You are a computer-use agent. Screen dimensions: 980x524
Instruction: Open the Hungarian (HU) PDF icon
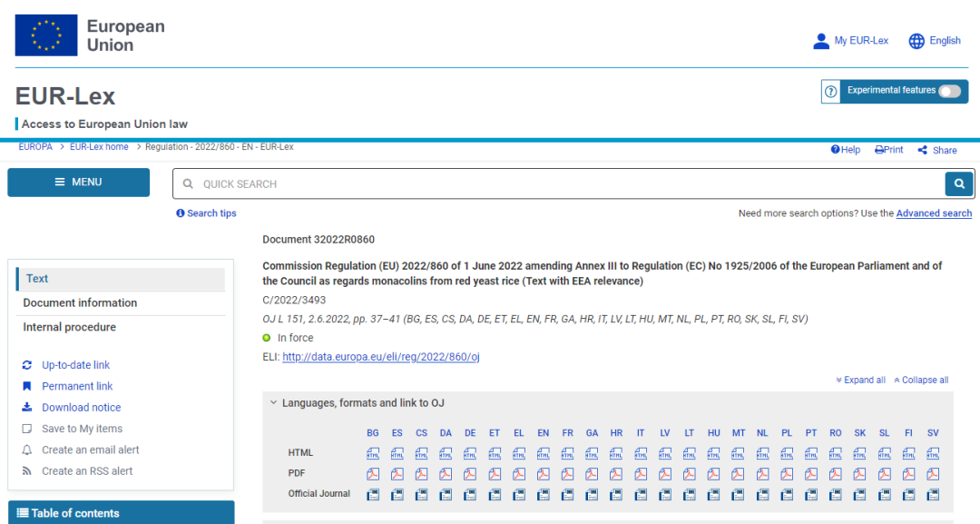click(714, 474)
